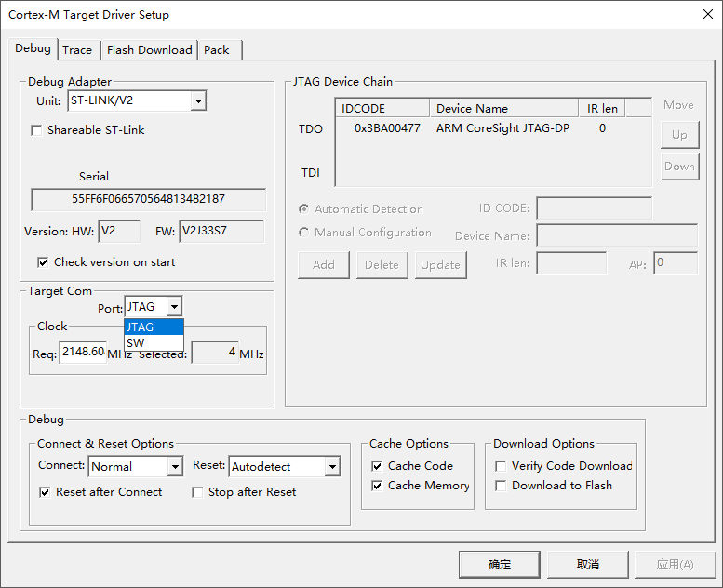Click the Serial number field
723x588 pixels.
(149, 199)
